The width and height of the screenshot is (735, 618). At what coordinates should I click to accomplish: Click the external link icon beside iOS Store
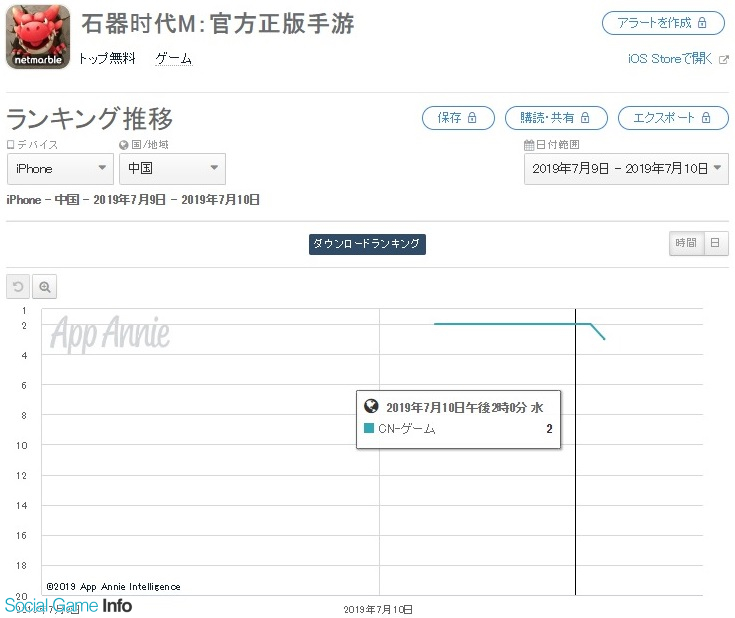(x=724, y=60)
